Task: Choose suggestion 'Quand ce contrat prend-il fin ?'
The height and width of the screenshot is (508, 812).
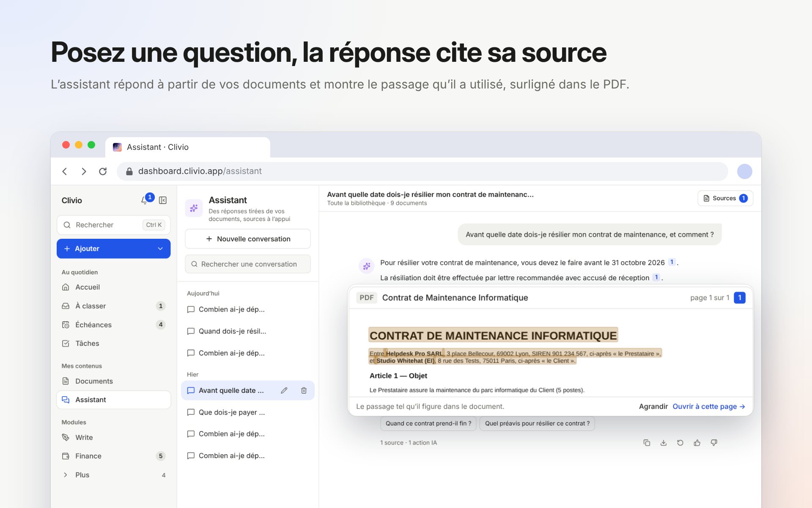Action: (x=428, y=423)
